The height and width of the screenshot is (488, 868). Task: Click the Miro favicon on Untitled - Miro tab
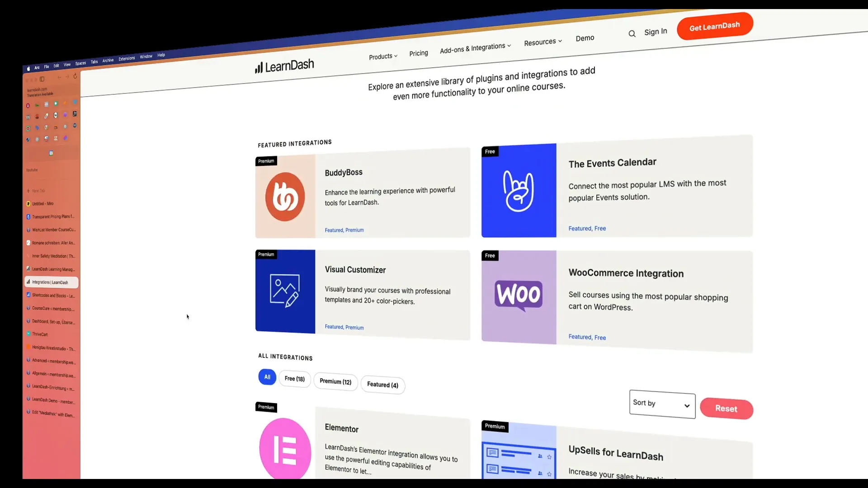[28, 204]
